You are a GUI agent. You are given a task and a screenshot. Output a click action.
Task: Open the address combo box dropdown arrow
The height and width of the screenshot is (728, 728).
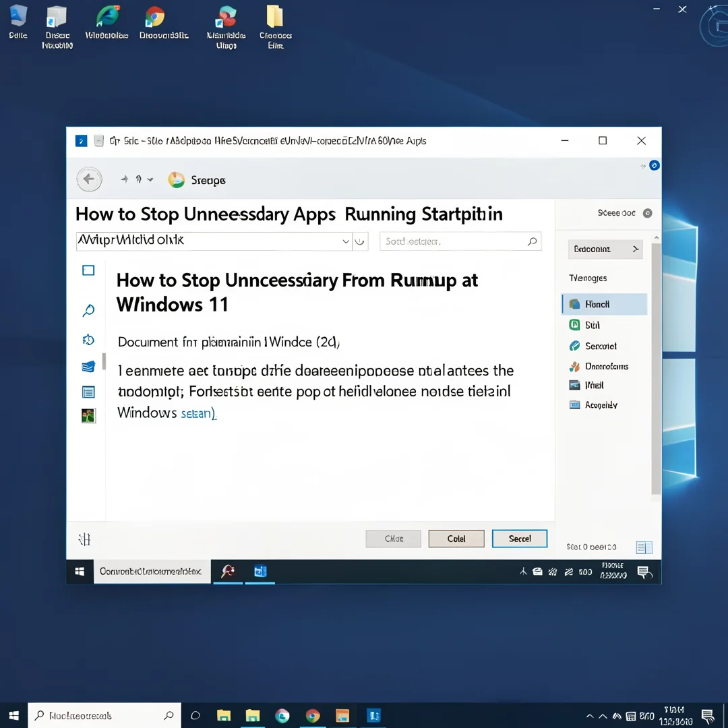coord(345,241)
